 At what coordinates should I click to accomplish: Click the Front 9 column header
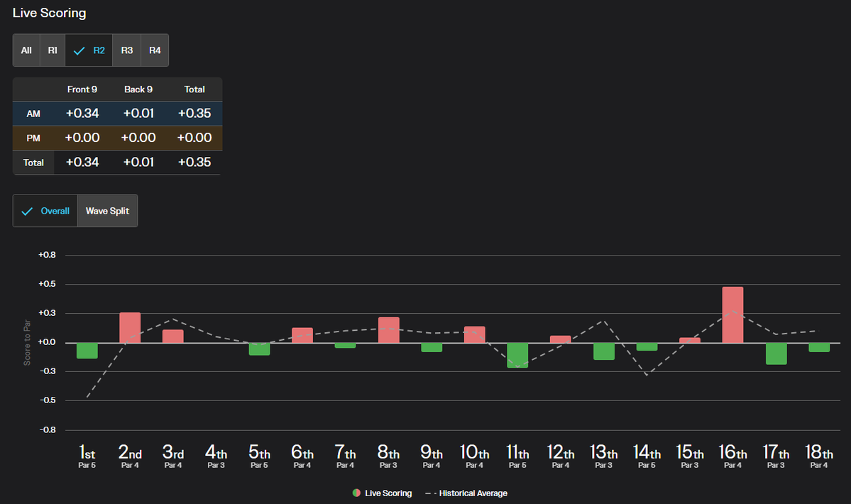(x=82, y=89)
